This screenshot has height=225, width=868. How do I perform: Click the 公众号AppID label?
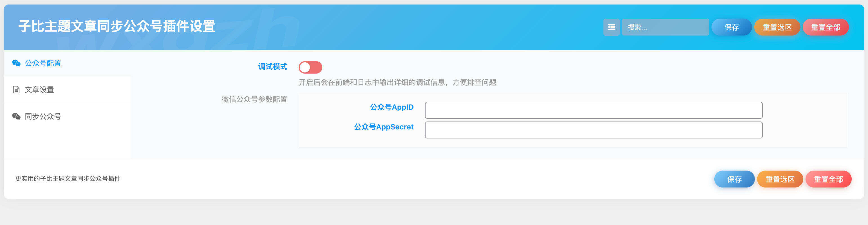coord(392,107)
